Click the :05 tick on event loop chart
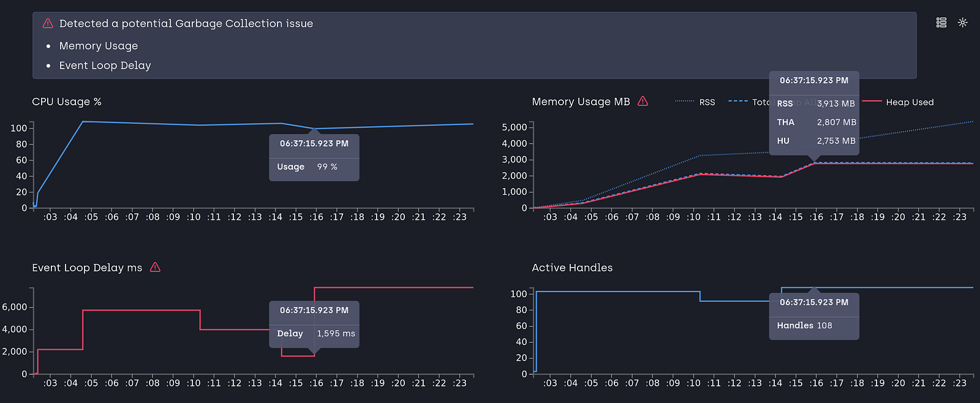 point(91,383)
